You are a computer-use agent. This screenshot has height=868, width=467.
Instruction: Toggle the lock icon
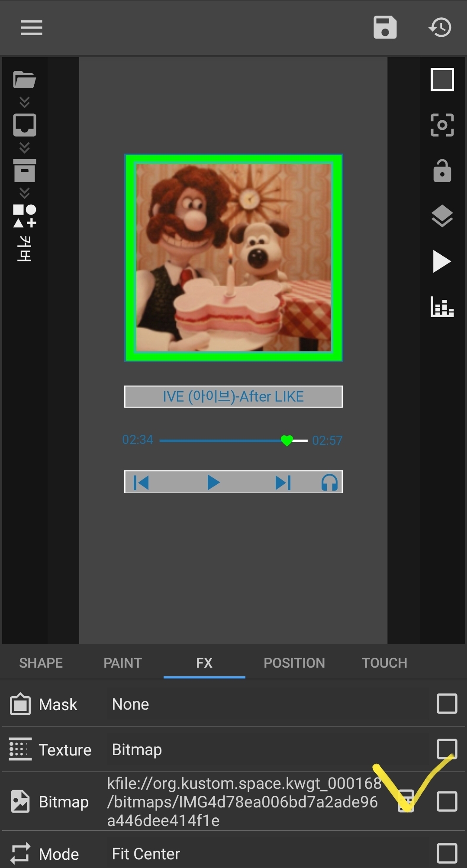(442, 170)
